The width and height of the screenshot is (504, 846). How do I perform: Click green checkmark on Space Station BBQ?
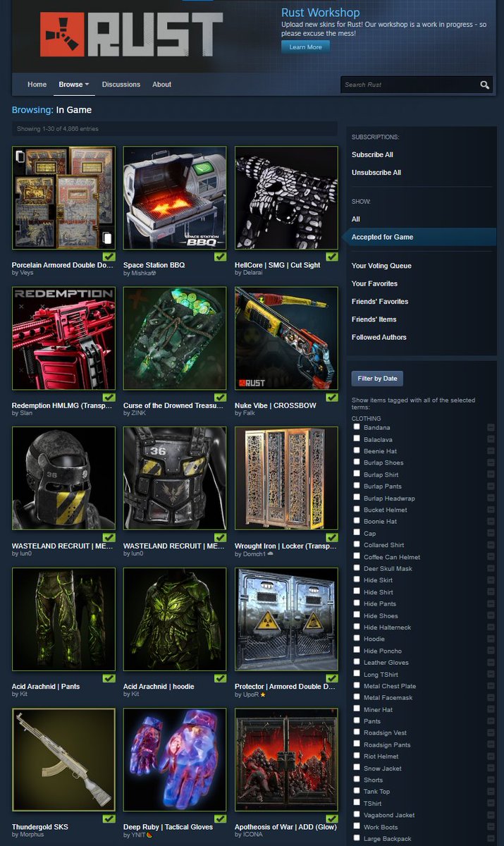click(221, 257)
